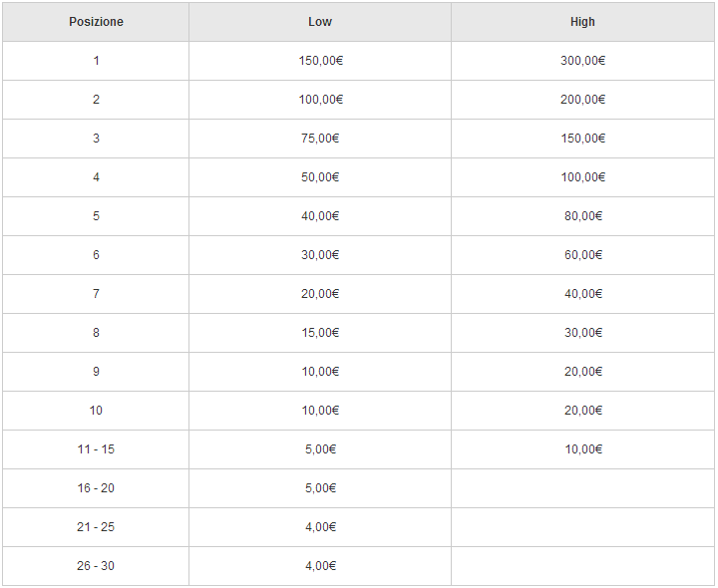This screenshot has height=588, width=718.
Task: Click the Posizione column header
Action: point(96,22)
